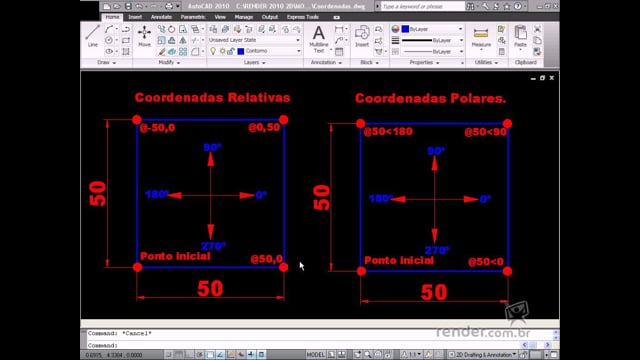The height and width of the screenshot is (360, 640).
Task: Select the Move tool
Action: (144, 36)
